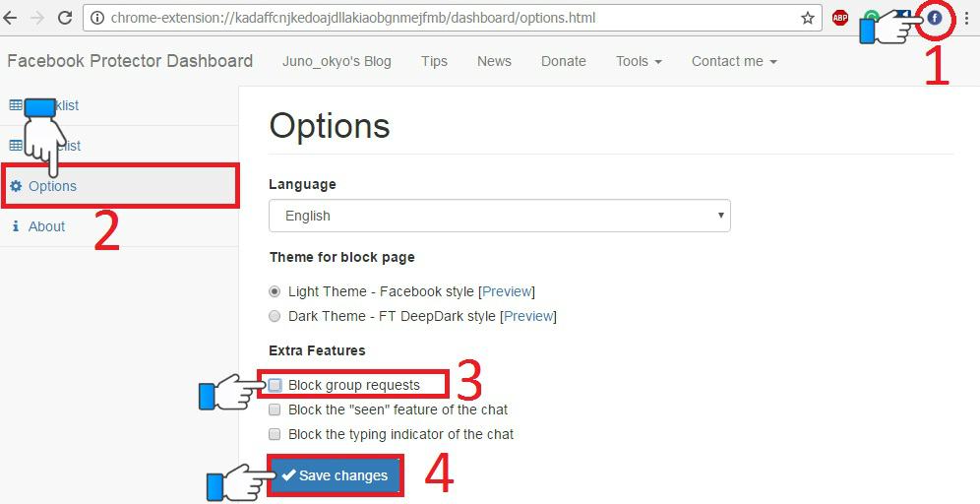This screenshot has width=980, height=504.
Task: Click the round Facebook Protector extension icon
Action: (935, 18)
